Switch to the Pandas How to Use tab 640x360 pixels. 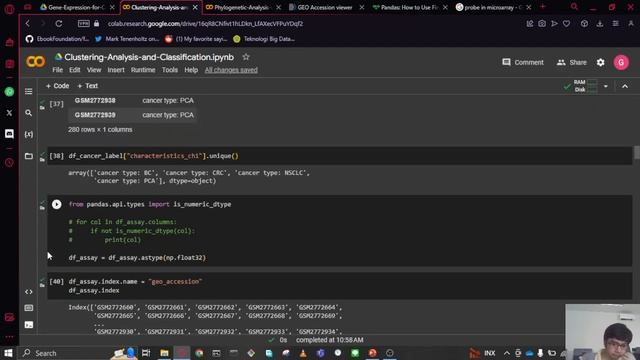pyautogui.click(x=409, y=7)
